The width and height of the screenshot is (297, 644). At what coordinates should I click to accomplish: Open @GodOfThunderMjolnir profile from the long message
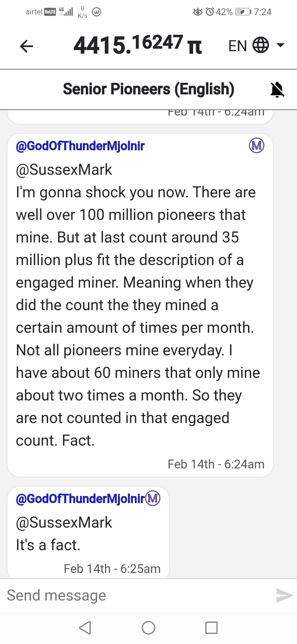point(80,146)
